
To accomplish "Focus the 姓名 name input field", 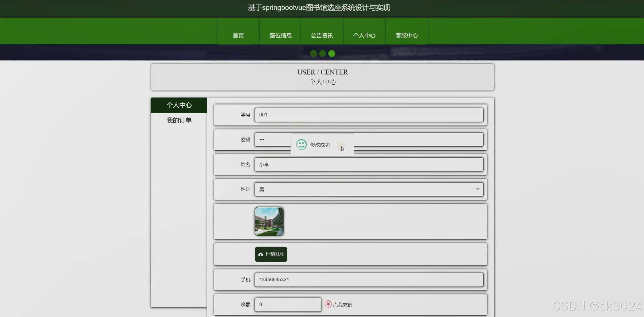I will click(x=369, y=165).
